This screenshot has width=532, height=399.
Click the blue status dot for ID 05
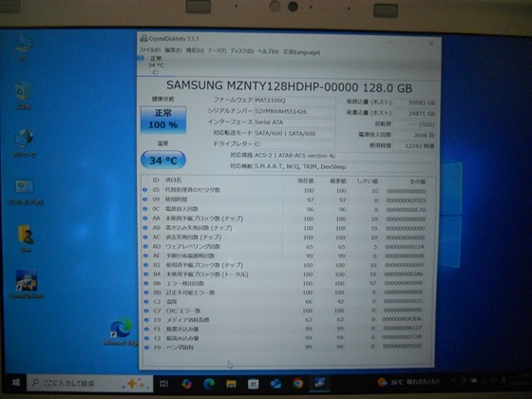point(144,190)
